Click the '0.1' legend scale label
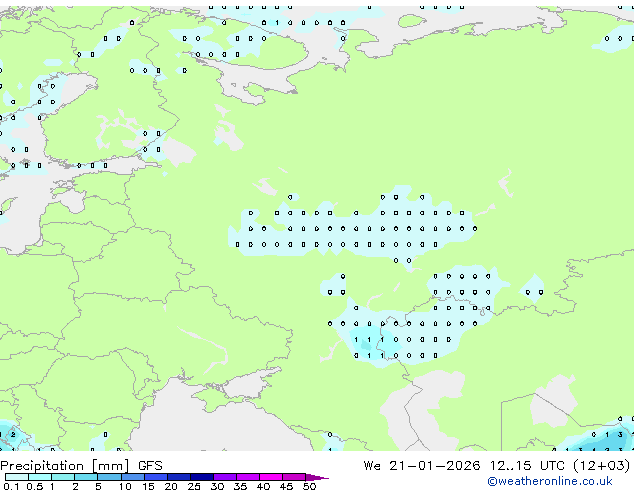 click(11, 486)
